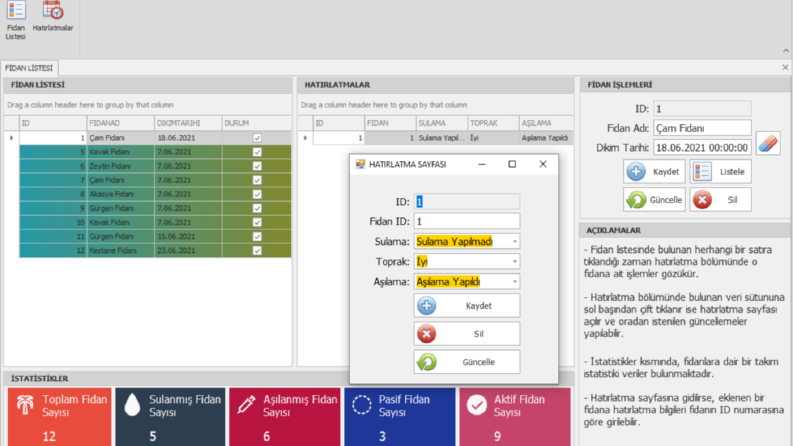Click the Pasif Fidan Sayısı tile
Image resolution: width=793 pixels, height=446 pixels.
pyautogui.click(x=400, y=417)
